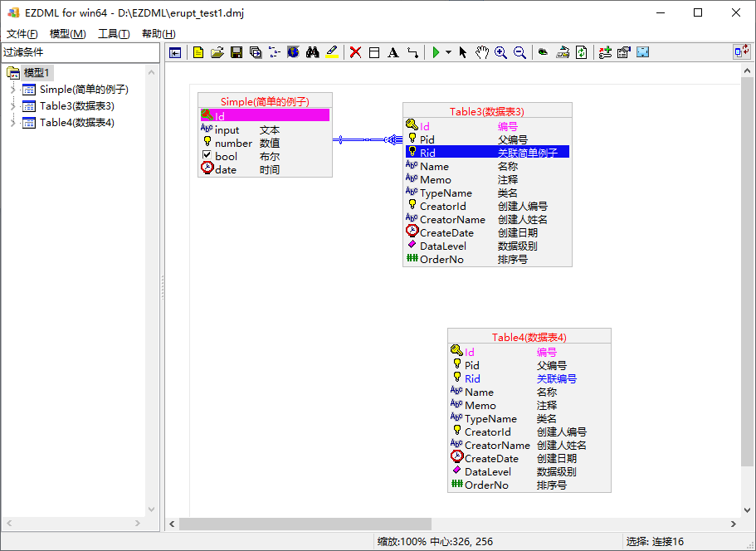Click the canvas scroll left arrow
Screen dimensions: 756x551
pyautogui.click(x=172, y=524)
